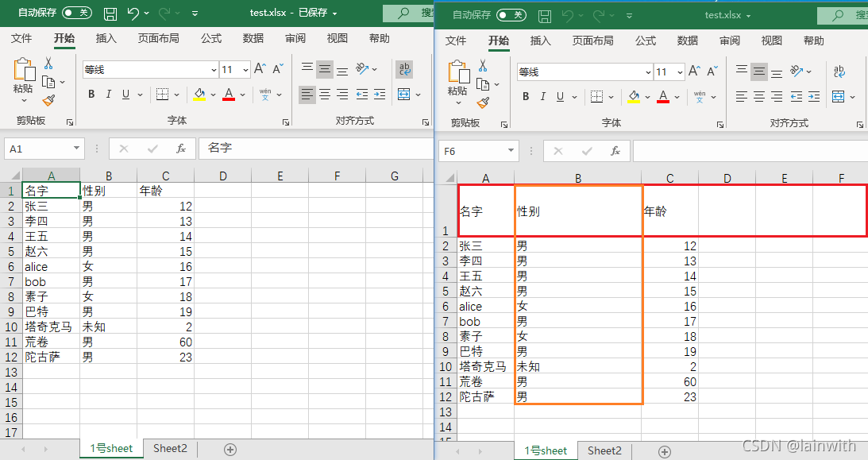868x460 pixels.
Task: Click Fill Color bucket in left window
Action: pyautogui.click(x=199, y=94)
